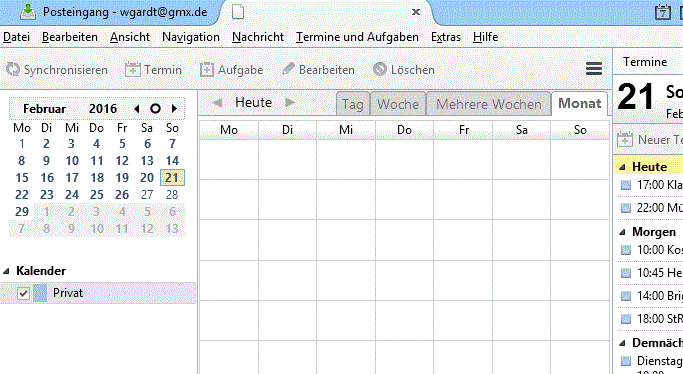Viewport: 683px width, 374px height.
Task: Collapse the Morgen events group
Action: [x=622, y=232]
